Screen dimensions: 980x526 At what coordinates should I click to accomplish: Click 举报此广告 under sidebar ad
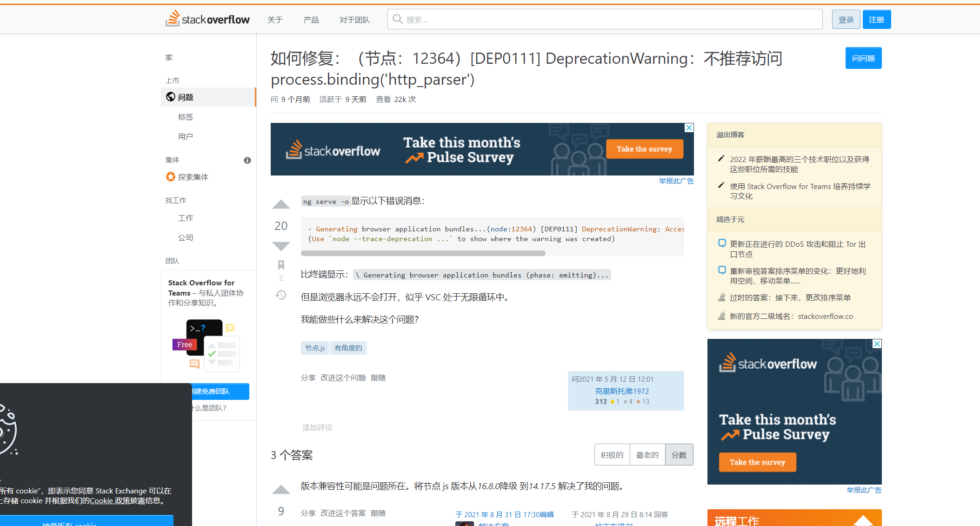864,490
